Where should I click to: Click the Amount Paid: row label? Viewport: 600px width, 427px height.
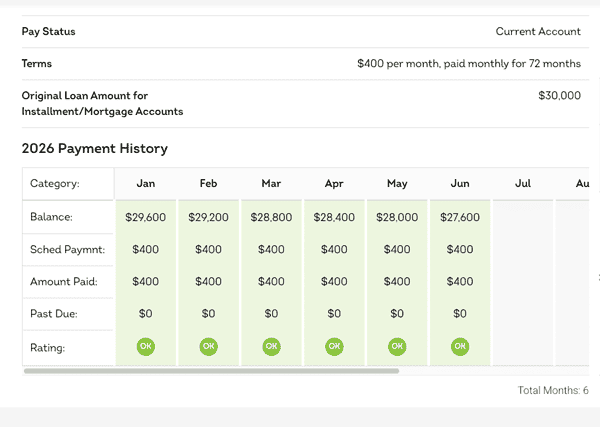pyautogui.click(x=64, y=282)
